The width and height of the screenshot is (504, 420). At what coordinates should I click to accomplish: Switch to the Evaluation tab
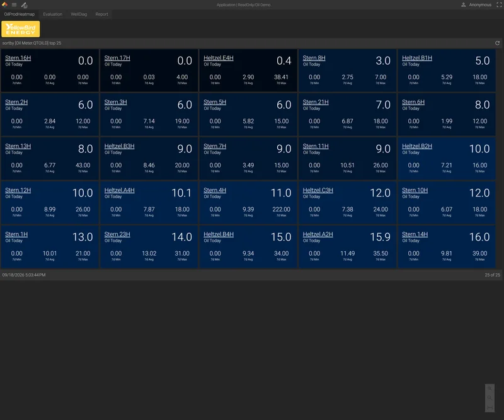pos(53,14)
